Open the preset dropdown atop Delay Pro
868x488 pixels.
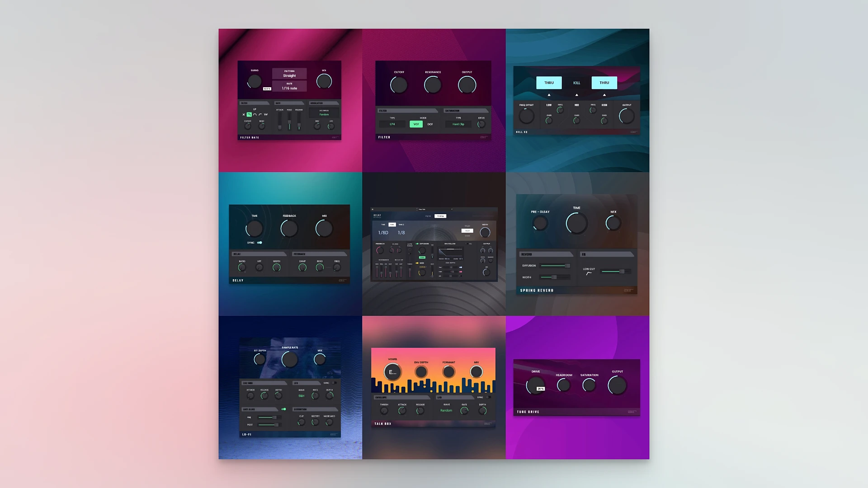(x=435, y=209)
